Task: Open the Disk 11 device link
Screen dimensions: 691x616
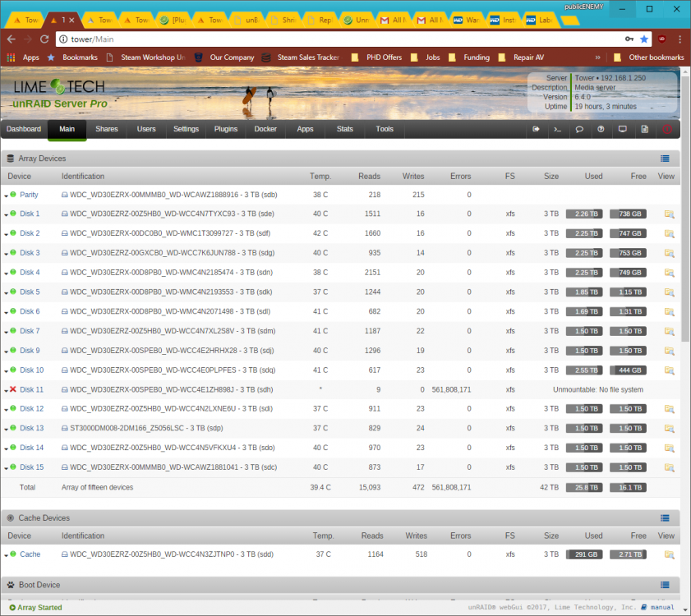Action: coord(32,389)
